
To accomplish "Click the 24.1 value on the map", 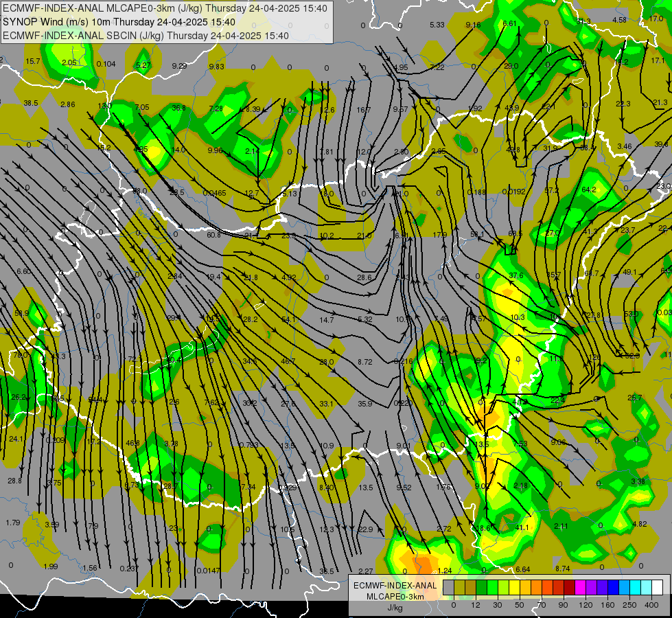I will coord(16,439).
